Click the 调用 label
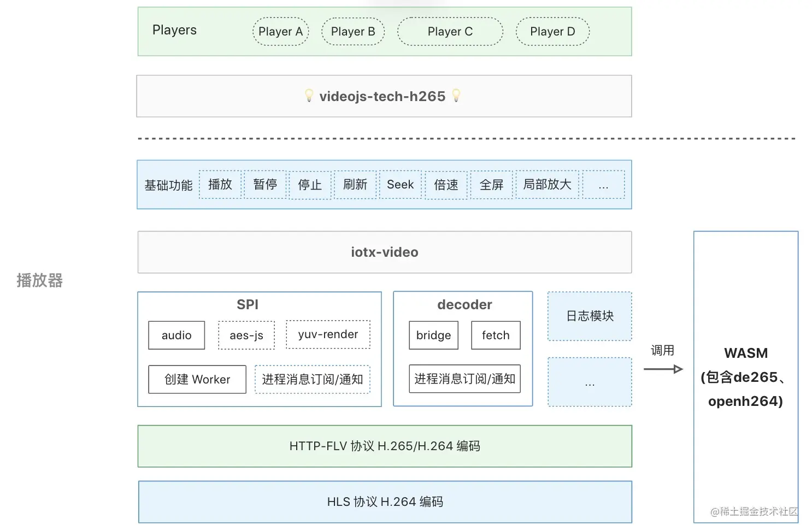Screen dimensions: 812x531 [x=663, y=351]
